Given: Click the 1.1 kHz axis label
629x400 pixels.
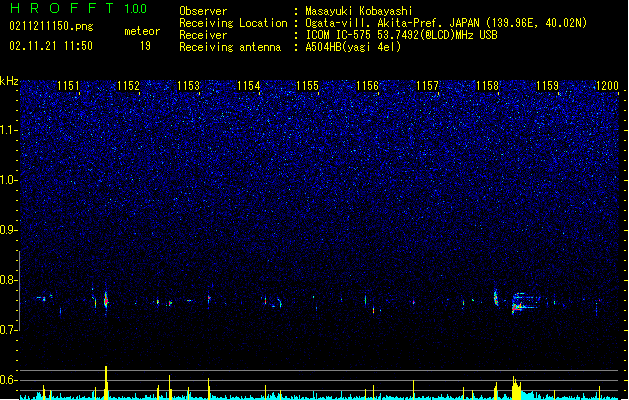Looking at the screenshot, I should 8,130.
